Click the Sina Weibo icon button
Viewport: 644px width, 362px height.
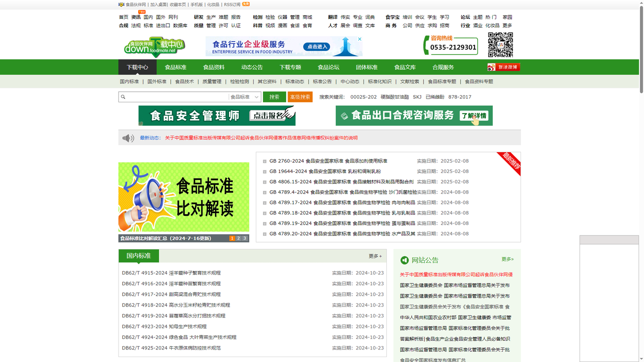point(504,67)
